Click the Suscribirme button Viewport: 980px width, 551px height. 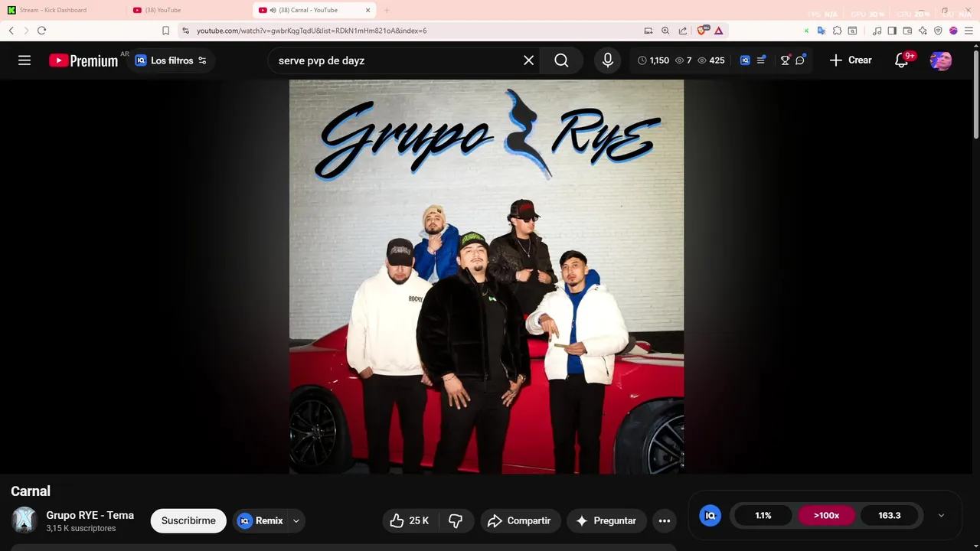[x=188, y=520]
